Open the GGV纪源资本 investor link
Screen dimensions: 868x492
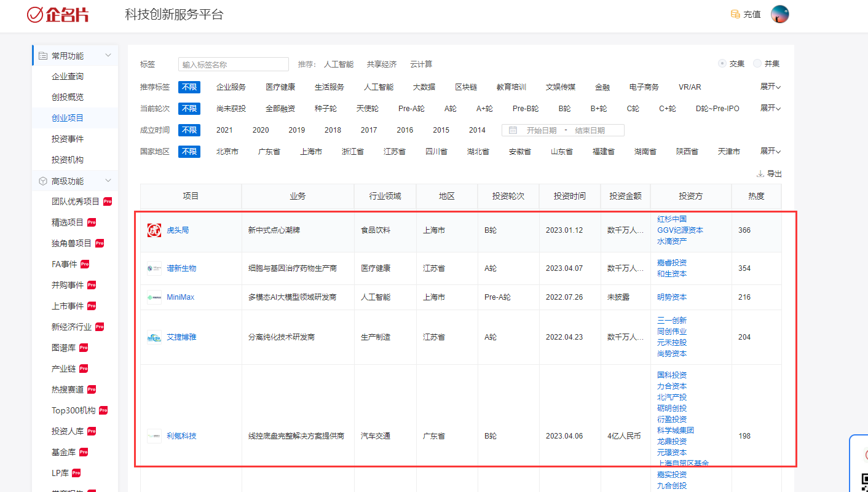(x=680, y=230)
